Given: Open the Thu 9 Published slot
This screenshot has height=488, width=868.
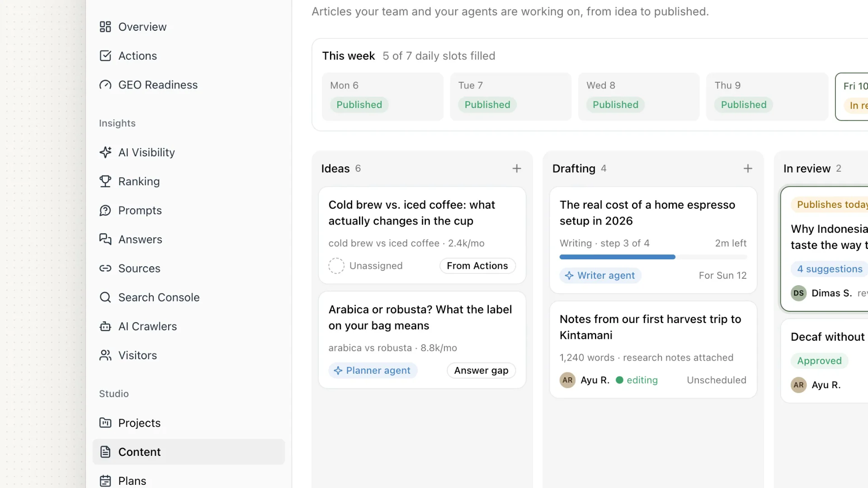Looking at the screenshot, I should coord(767,97).
